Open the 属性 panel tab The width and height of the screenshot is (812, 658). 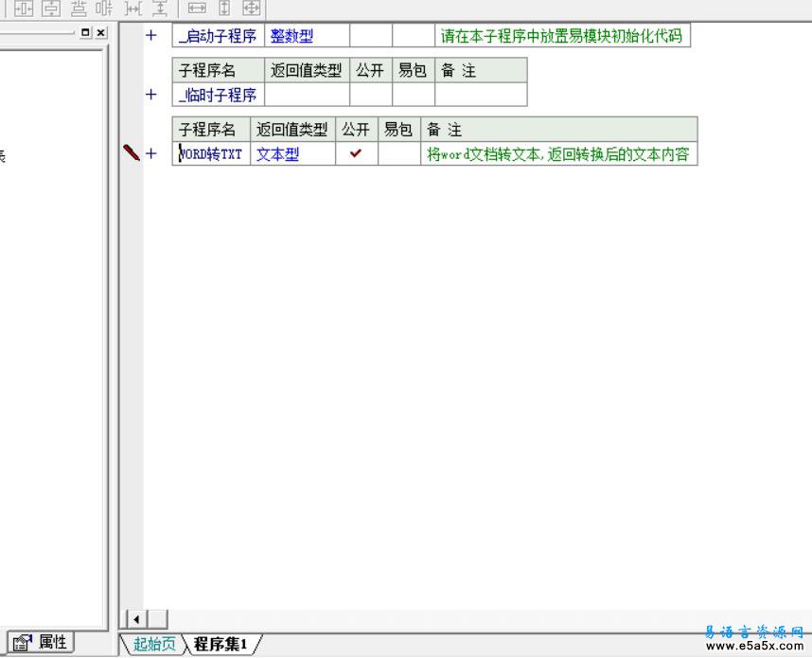[41, 643]
